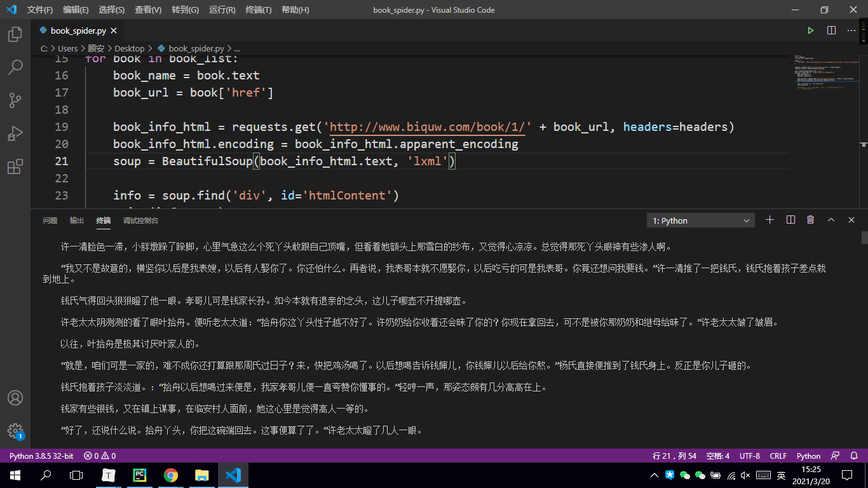Open the Explorer view in activity bar
This screenshot has width=868, height=488.
coord(15,34)
